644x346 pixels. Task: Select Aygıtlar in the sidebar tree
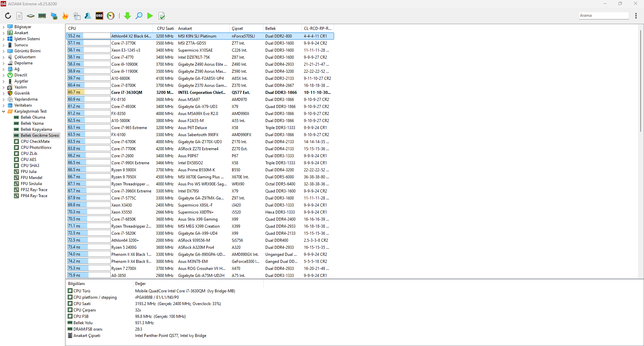[21, 81]
